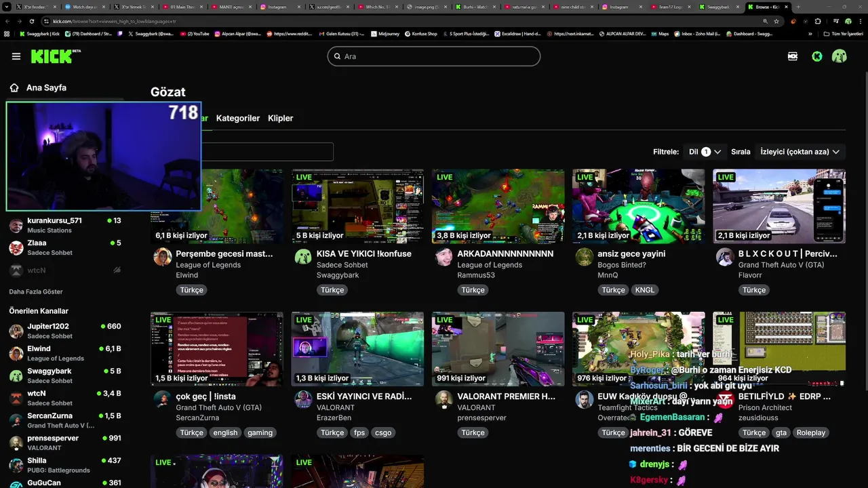Open Swaggybark avatar on KISA VE YIKICI card
The image size is (868, 488).
point(303,257)
